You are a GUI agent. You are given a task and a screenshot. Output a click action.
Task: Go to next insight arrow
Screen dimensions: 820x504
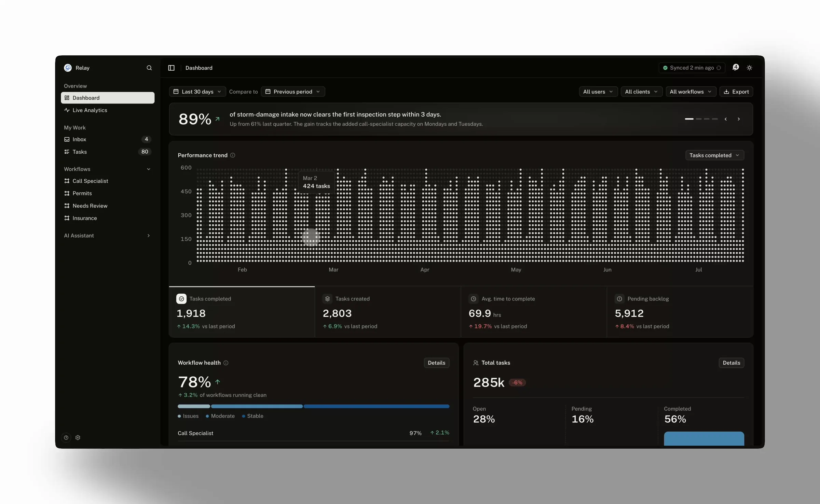tap(739, 119)
